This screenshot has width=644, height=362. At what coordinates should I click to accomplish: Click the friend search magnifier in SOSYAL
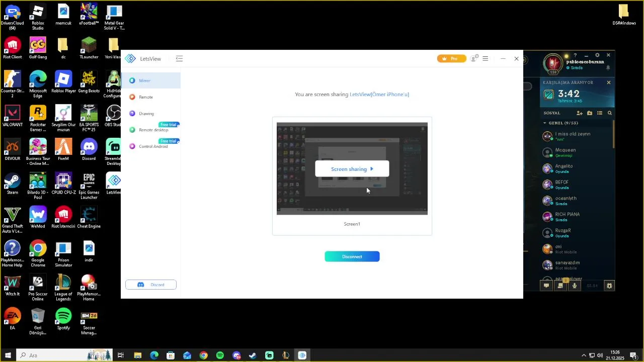pyautogui.click(x=610, y=113)
